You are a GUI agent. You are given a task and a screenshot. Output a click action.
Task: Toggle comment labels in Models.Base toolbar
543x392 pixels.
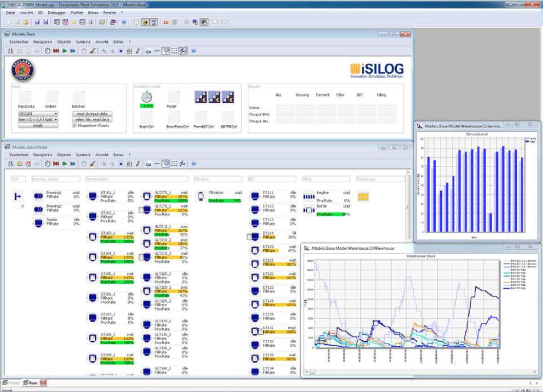(166, 51)
